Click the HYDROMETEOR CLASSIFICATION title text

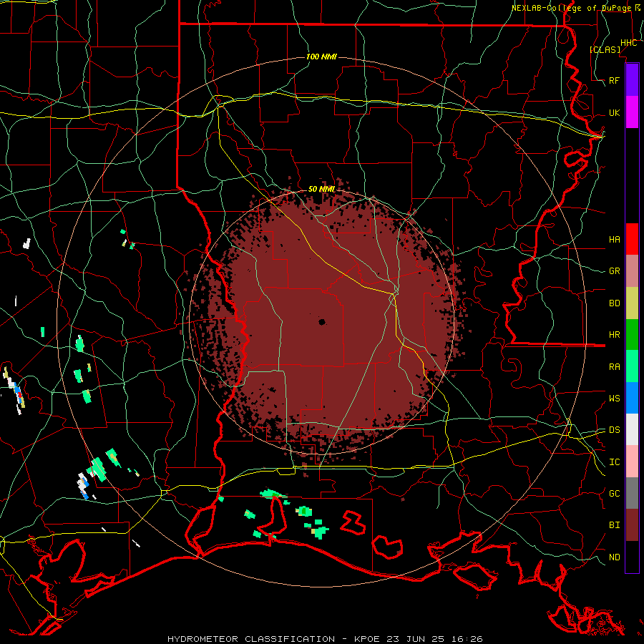coord(251,639)
